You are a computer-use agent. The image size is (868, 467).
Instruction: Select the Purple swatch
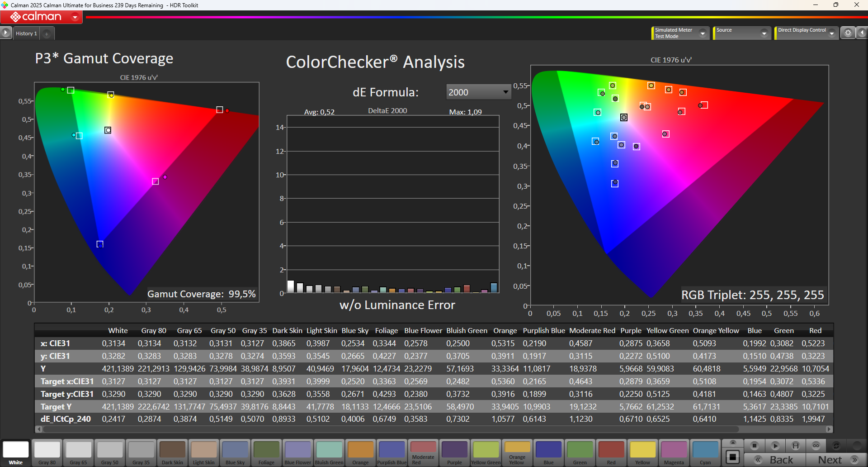pos(454,453)
